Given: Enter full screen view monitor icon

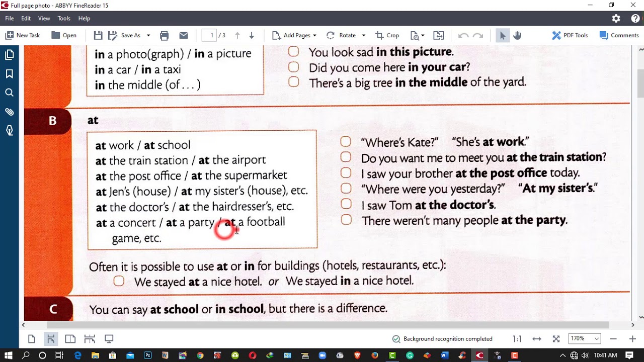Looking at the screenshot, I should (109, 339).
